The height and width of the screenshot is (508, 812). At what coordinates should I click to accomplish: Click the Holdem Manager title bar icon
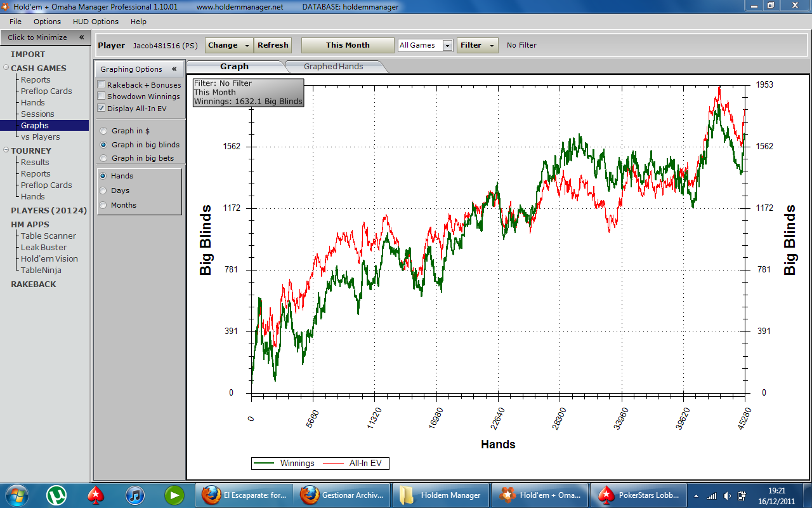[6, 6]
